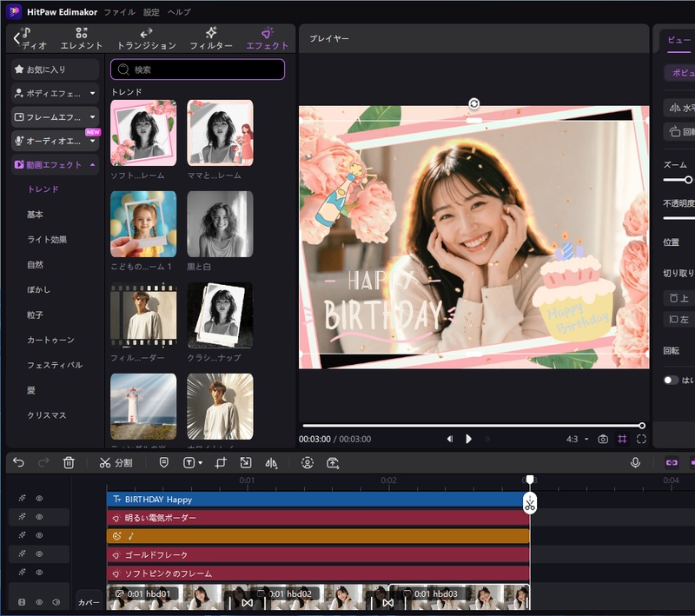Switch to the フィルター tab

coord(211,38)
